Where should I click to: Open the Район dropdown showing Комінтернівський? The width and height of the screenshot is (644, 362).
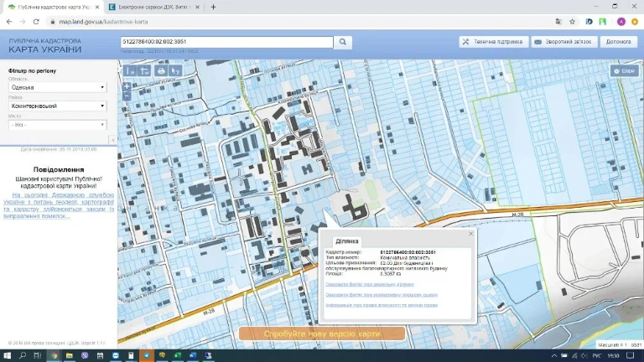[x=58, y=106]
